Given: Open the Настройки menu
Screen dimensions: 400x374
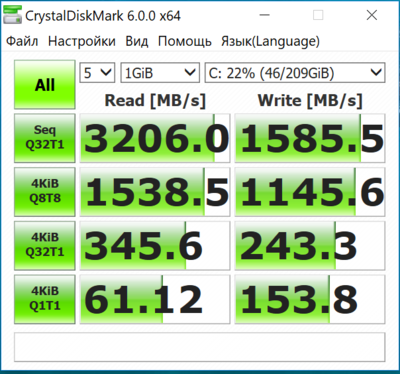Looking at the screenshot, I should pos(82,41).
